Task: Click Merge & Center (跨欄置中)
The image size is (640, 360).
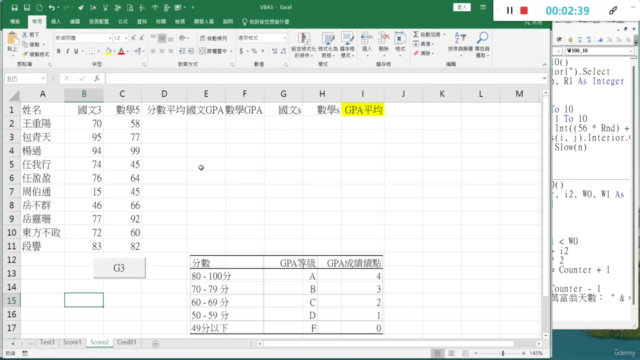Action: click(x=213, y=51)
